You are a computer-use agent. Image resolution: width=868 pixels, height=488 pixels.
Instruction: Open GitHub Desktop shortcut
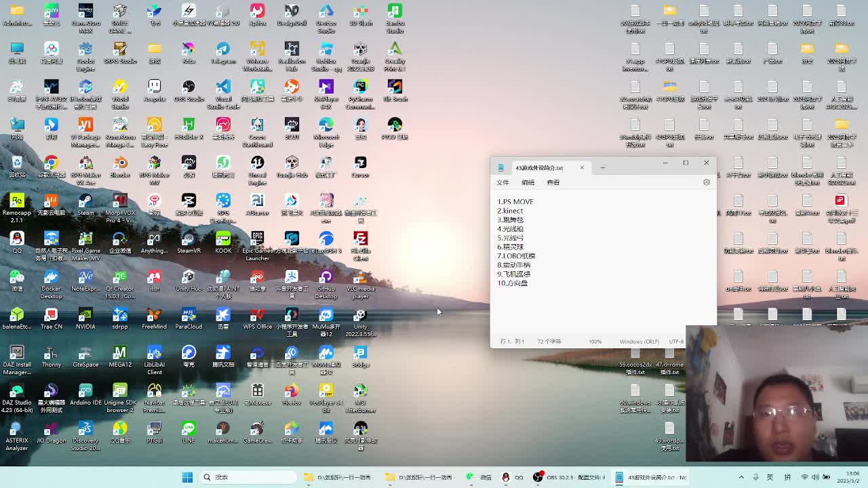[326, 278]
